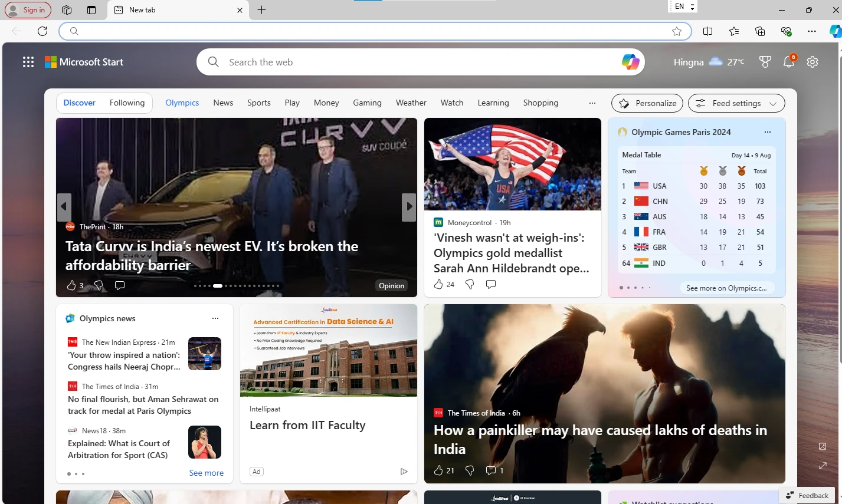Open the Learn from IIT Faculty ad

(307, 425)
